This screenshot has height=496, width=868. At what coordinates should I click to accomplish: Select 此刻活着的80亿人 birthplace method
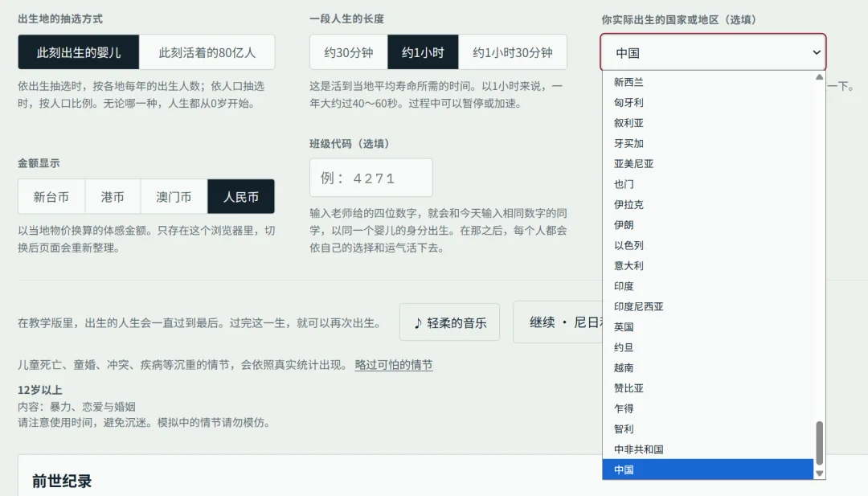(207, 52)
